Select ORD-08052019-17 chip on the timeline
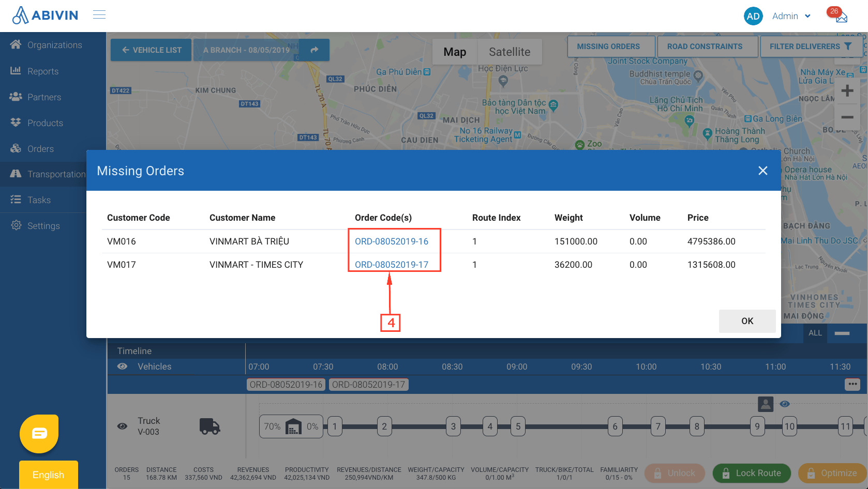The width and height of the screenshot is (868, 489). click(x=368, y=384)
